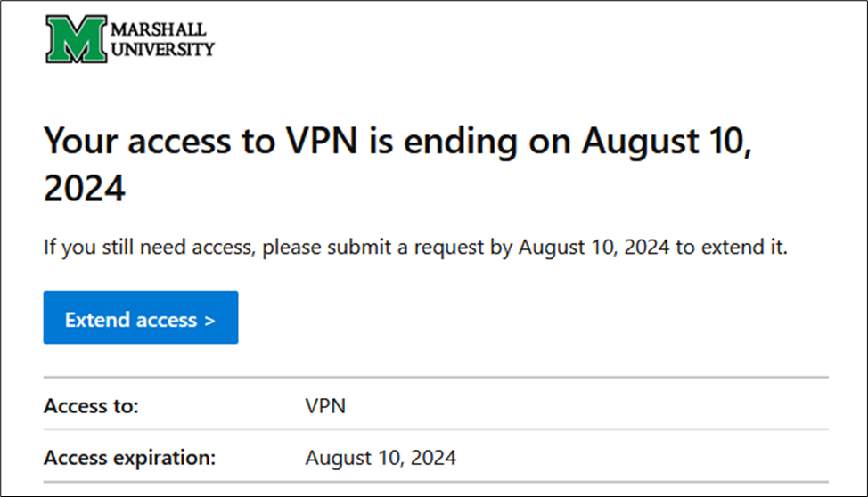Viewport: 868px width, 497px height.
Task: Click the green Marshall M logo
Action: tap(77, 38)
